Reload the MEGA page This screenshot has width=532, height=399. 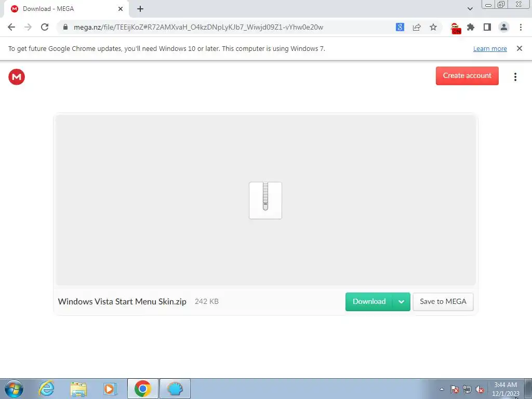pos(45,27)
